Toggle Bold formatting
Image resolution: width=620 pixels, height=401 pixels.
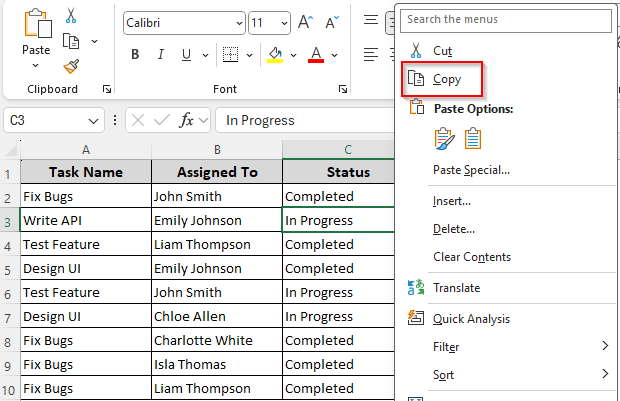(134, 54)
